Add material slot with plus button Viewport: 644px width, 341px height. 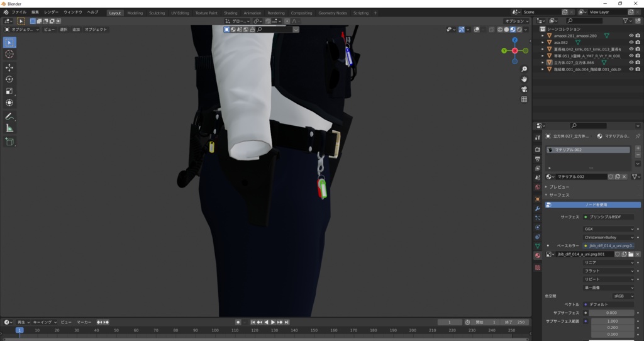coord(638,148)
